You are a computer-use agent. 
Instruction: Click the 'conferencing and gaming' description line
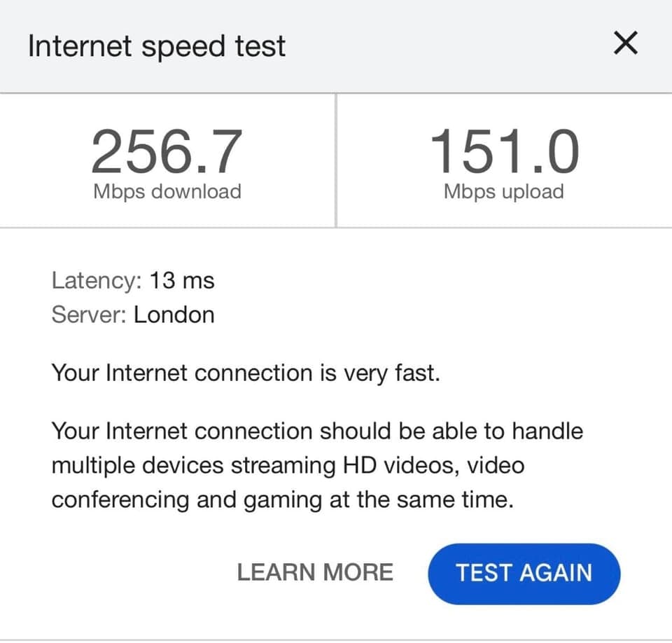pyautogui.click(x=283, y=500)
